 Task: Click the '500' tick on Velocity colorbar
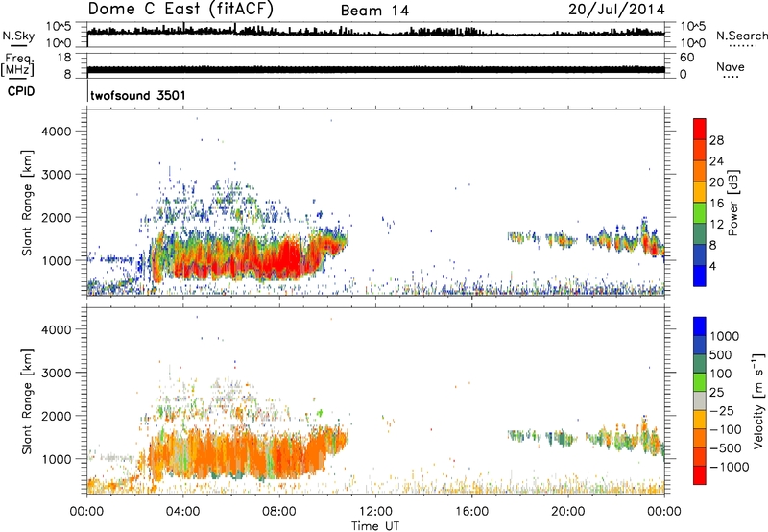pyautogui.click(x=721, y=354)
